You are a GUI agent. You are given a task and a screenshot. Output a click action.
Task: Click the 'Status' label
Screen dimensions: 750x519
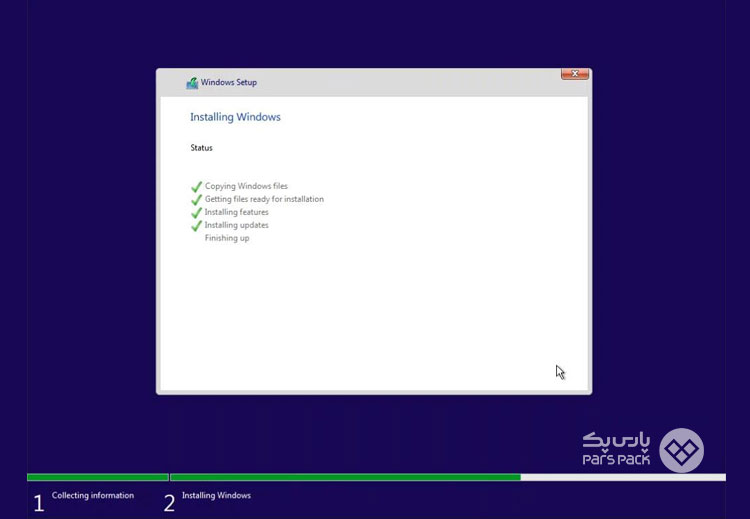pos(201,148)
